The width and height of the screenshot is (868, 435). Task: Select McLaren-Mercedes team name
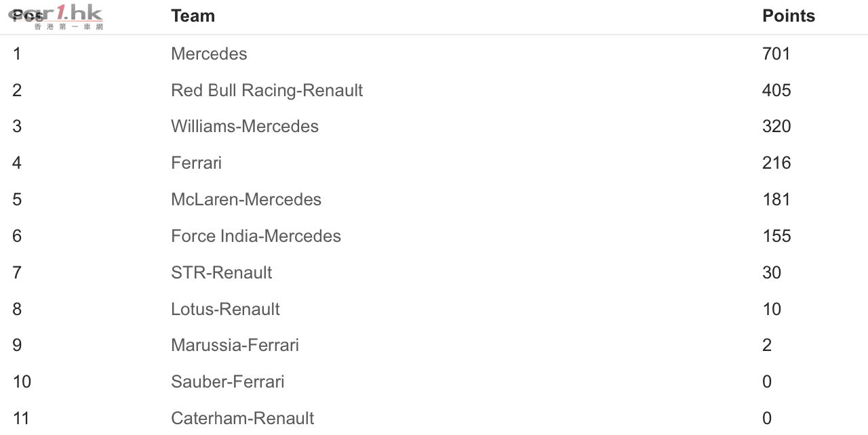(246, 200)
